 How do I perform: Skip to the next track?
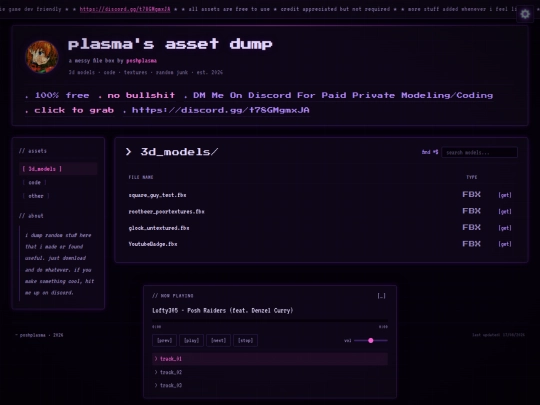click(218, 340)
